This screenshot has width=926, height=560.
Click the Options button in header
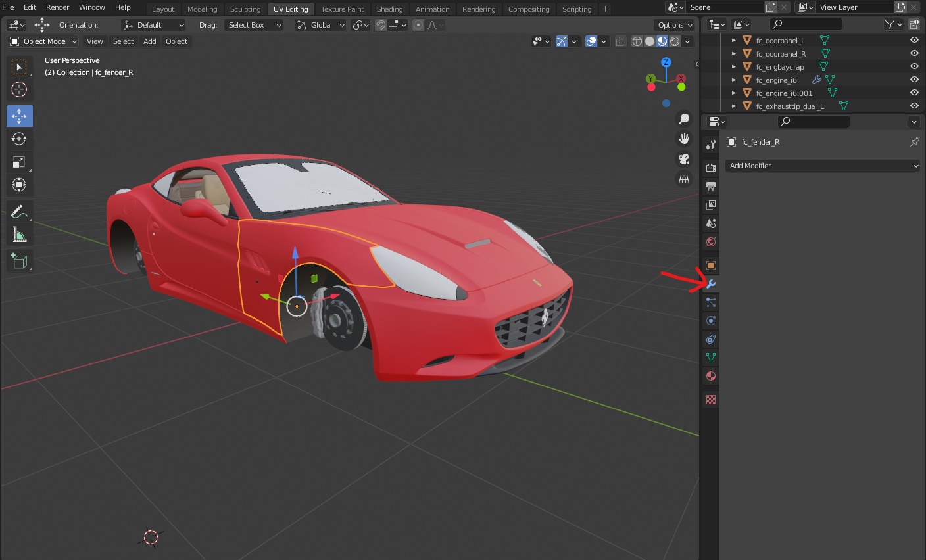tap(675, 25)
